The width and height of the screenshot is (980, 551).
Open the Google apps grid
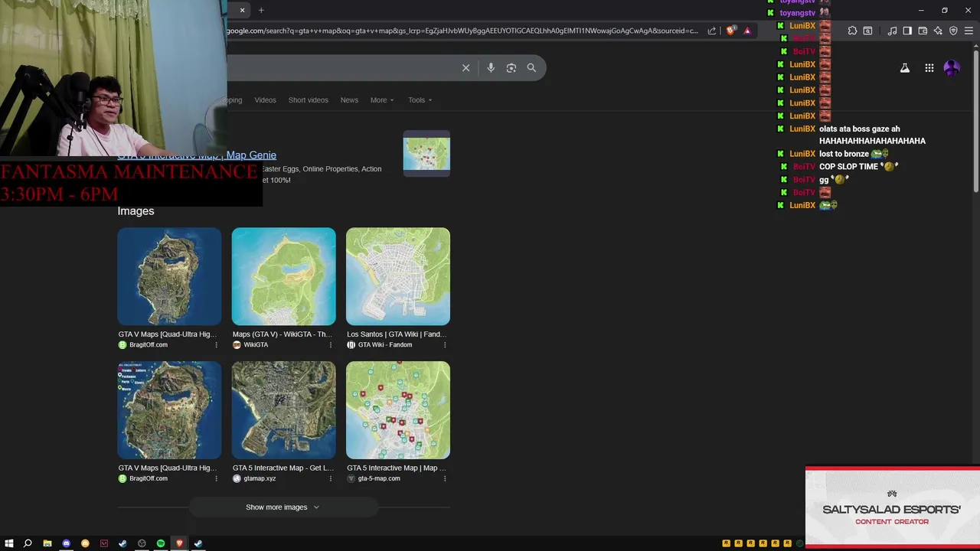tap(929, 68)
